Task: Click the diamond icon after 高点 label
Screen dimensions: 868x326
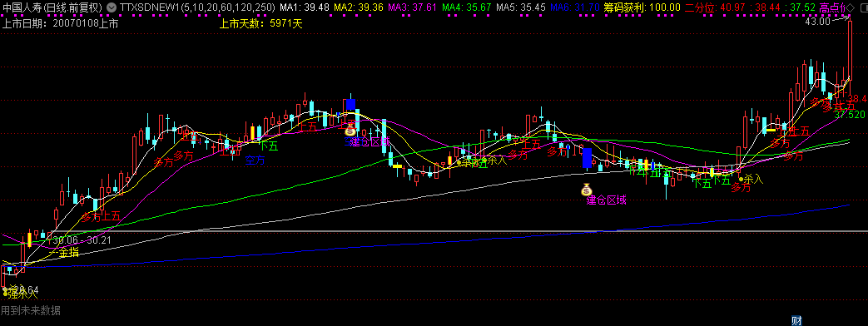Action: 851,7
